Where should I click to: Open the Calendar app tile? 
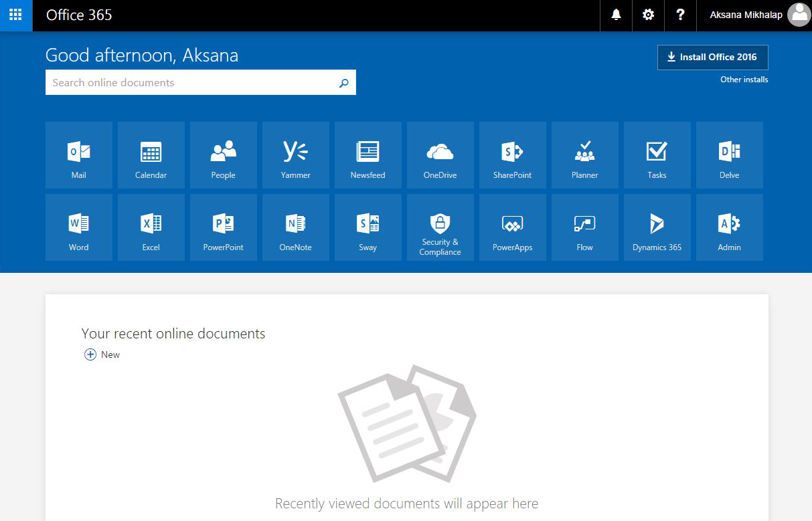(x=151, y=155)
